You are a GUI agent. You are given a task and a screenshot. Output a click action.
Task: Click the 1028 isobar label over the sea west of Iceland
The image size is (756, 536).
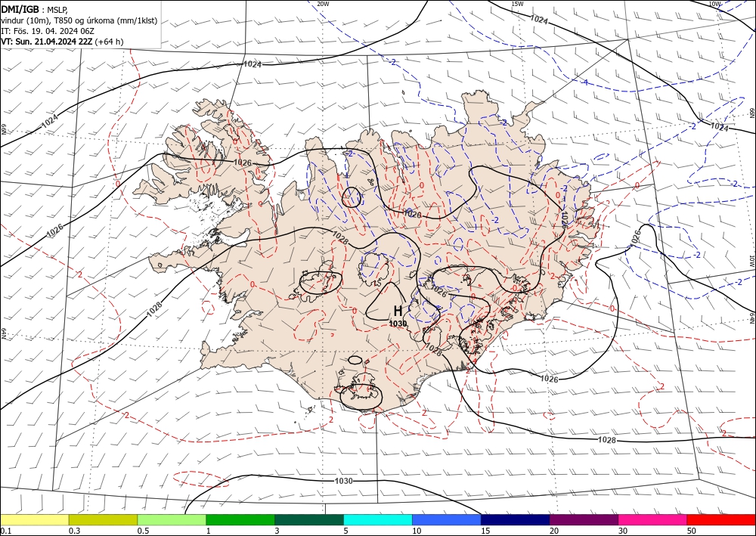tap(154, 309)
